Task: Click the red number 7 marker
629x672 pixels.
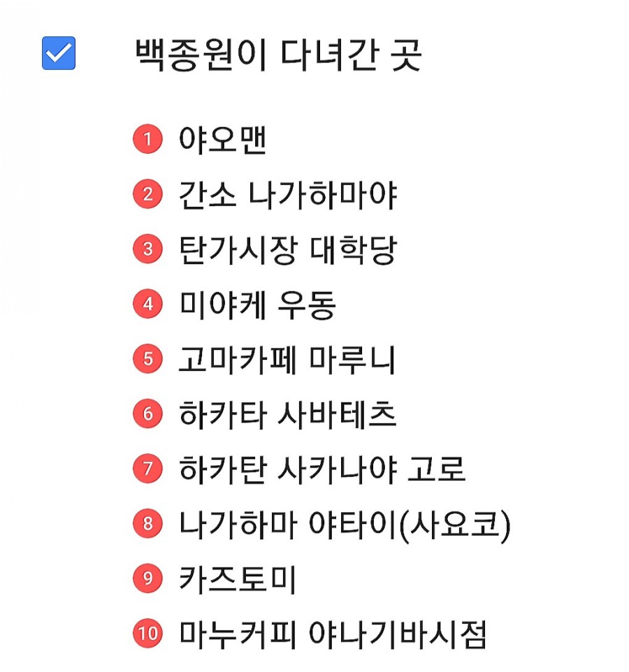Action: (147, 468)
